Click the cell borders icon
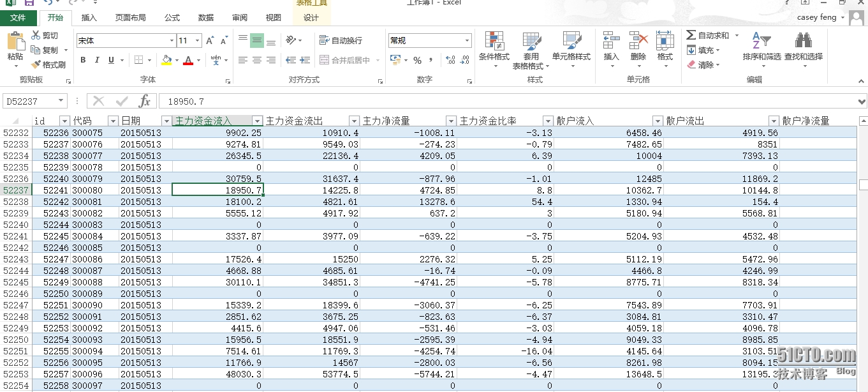The image size is (868, 392). (x=139, y=60)
